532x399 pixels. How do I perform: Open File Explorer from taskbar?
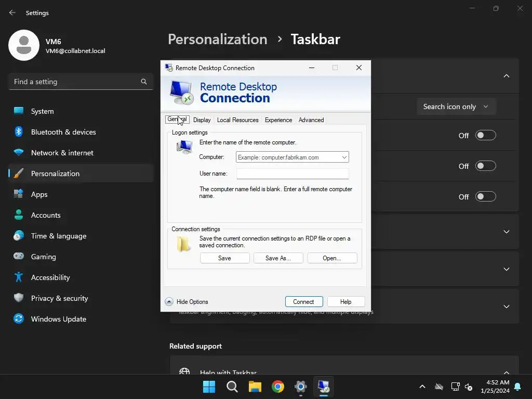click(x=255, y=387)
